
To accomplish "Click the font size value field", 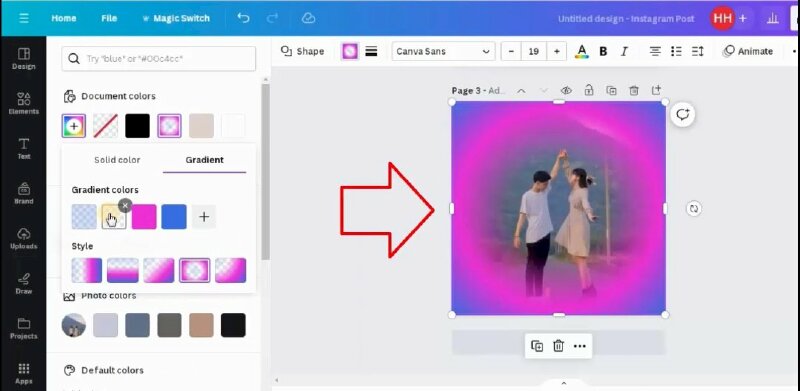I will tap(534, 51).
